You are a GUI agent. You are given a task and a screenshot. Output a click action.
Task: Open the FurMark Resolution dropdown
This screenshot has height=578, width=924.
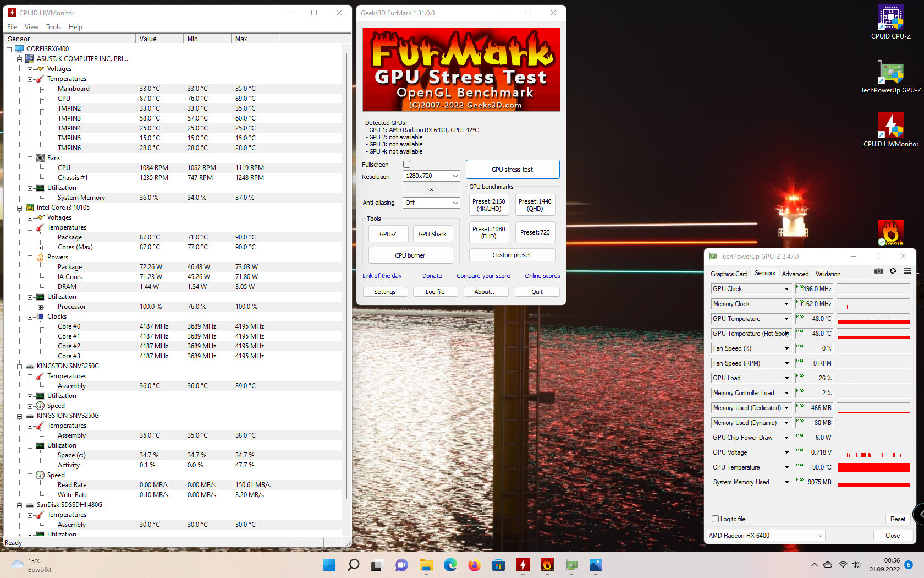[431, 176]
